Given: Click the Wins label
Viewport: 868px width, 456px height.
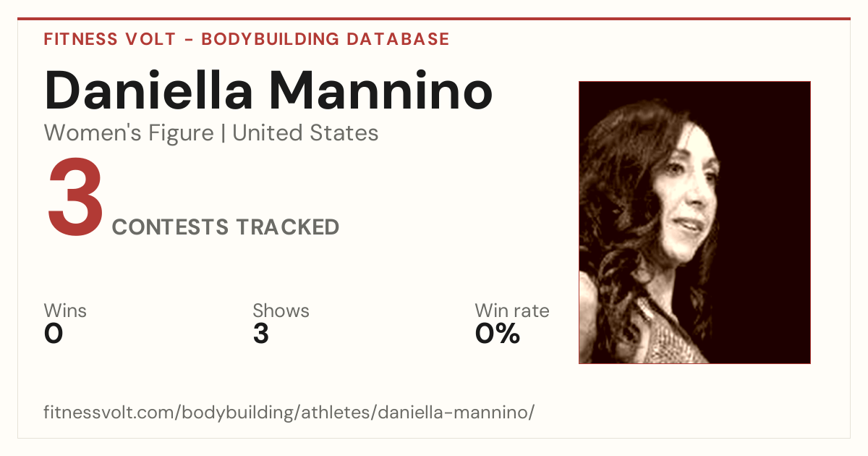Looking at the screenshot, I should [65, 311].
